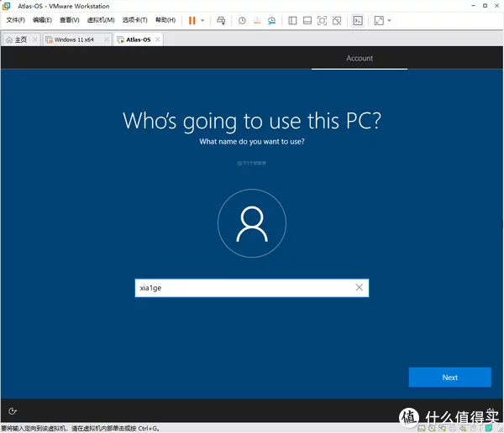Click the Account step header in setup

point(360,59)
